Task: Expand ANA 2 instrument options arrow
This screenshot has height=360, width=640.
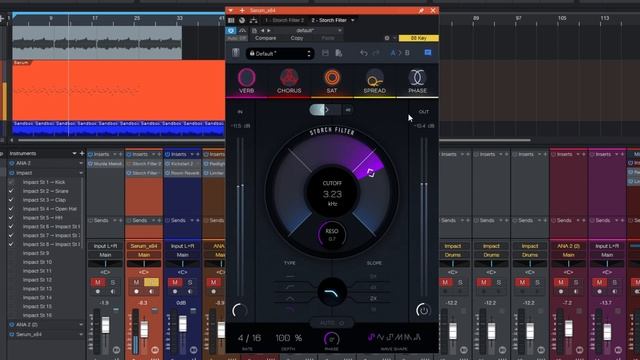Action: 81,163
